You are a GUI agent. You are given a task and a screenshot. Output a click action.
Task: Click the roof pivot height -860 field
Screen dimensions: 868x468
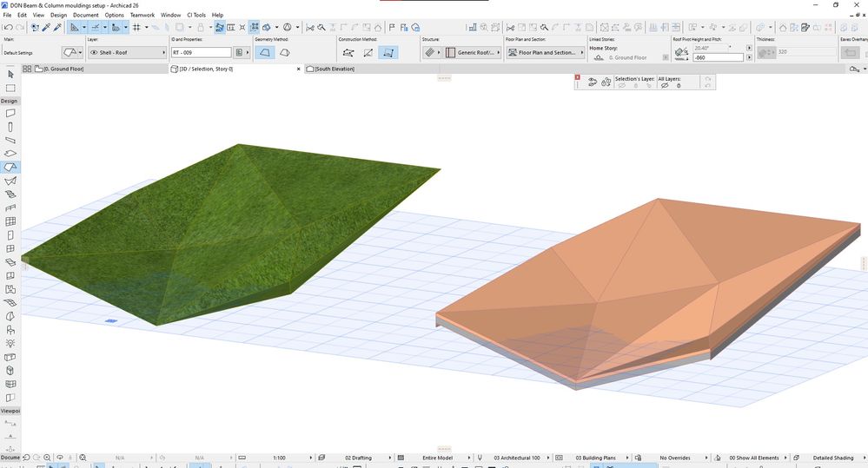(717, 57)
